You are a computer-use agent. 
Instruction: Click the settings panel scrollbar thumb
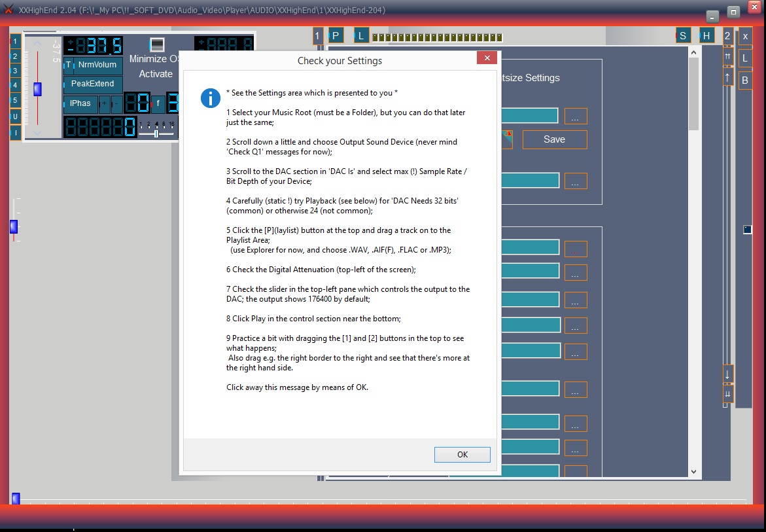[693, 94]
